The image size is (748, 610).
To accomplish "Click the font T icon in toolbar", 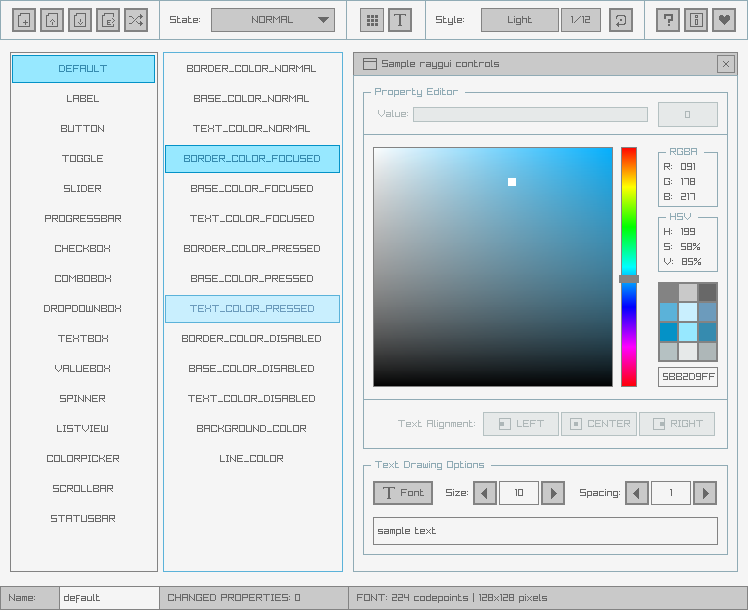I will click(x=400, y=20).
